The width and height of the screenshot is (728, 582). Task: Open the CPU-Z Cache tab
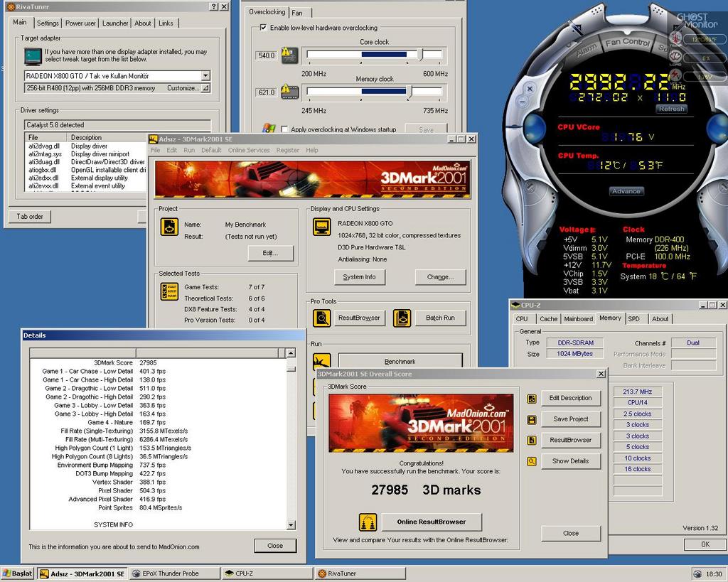point(548,319)
